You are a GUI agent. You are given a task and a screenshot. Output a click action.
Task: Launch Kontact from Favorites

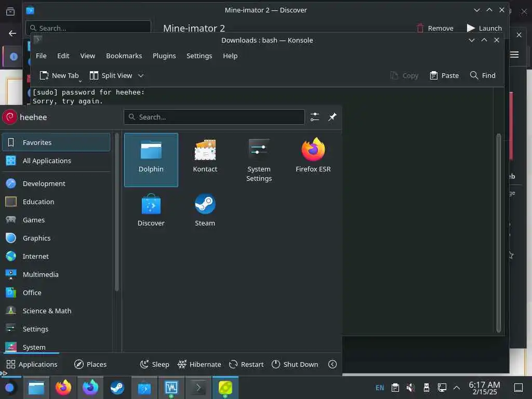[x=205, y=160]
